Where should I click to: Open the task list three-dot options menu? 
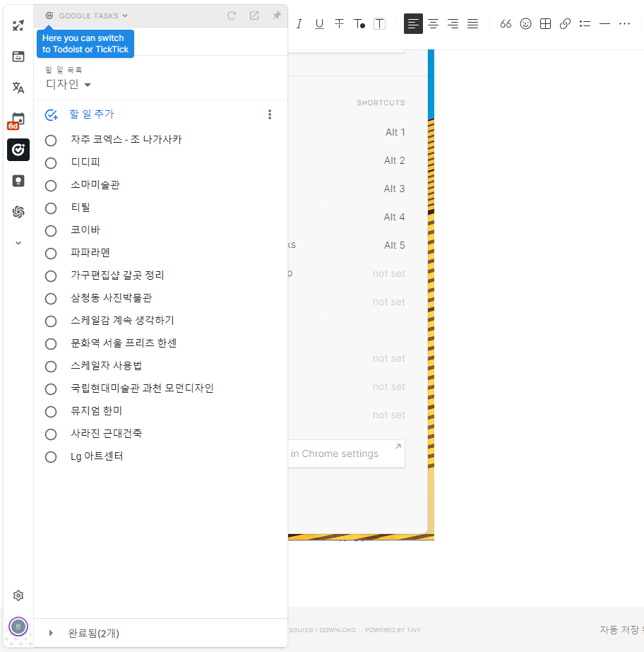tap(270, 114)
